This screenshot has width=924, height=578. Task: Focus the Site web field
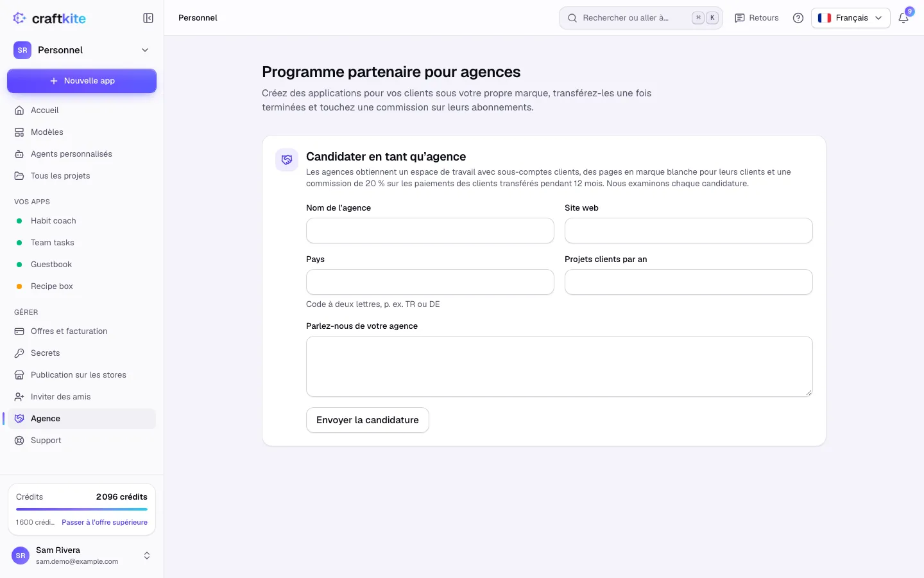pos(689,231)
